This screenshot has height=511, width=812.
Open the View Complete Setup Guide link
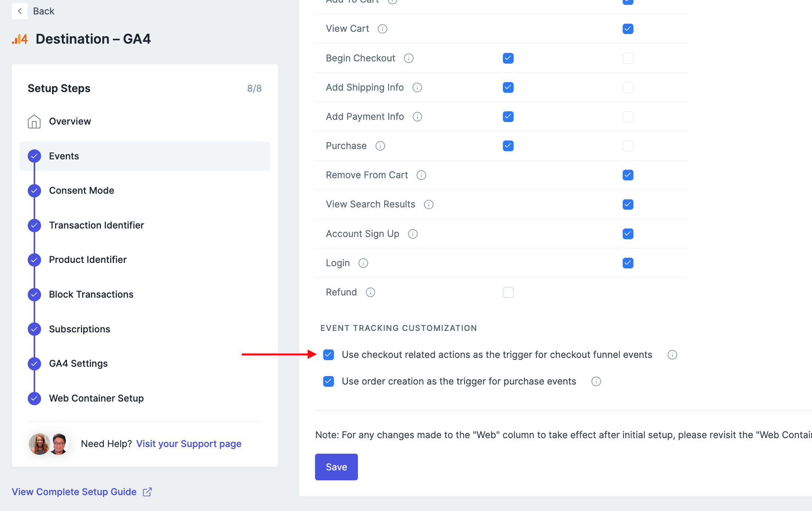(x=74, y=492)
